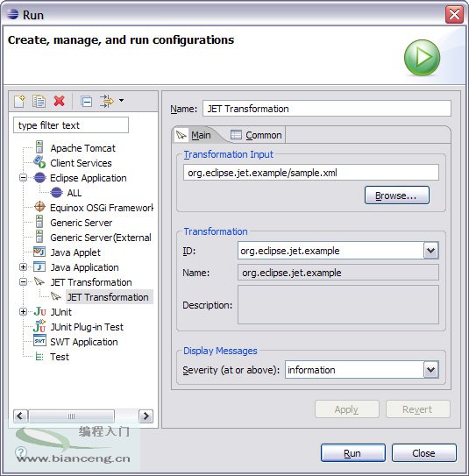Delete selected configuration with red X

point(60,101)
